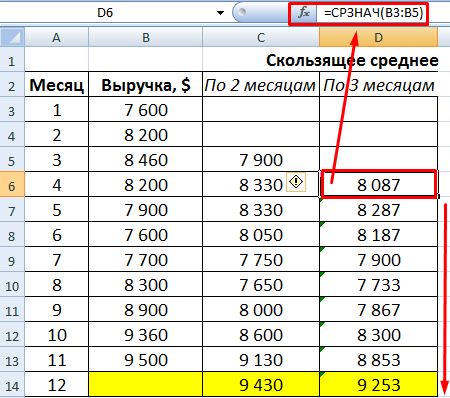Click revenue cell 8 460
The image size is (450, 398).
146,160
